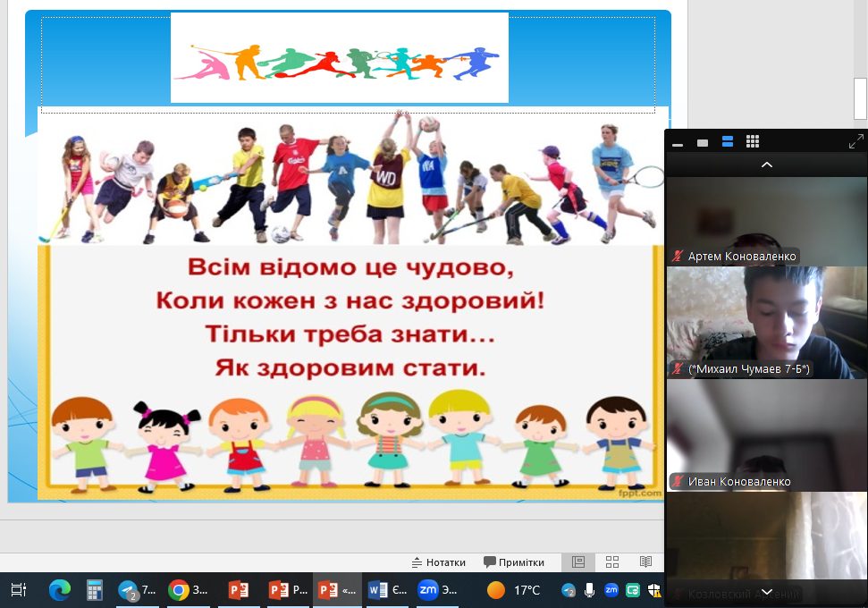
Task: Click muted microphone icon beside Артем Коноваленко
Action: (x=678, y=256)
